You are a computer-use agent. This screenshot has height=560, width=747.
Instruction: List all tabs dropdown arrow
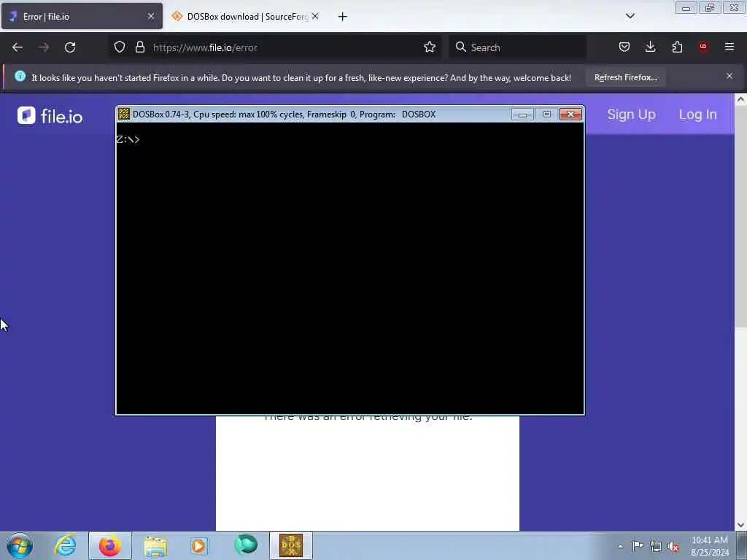tap(630, 16)
